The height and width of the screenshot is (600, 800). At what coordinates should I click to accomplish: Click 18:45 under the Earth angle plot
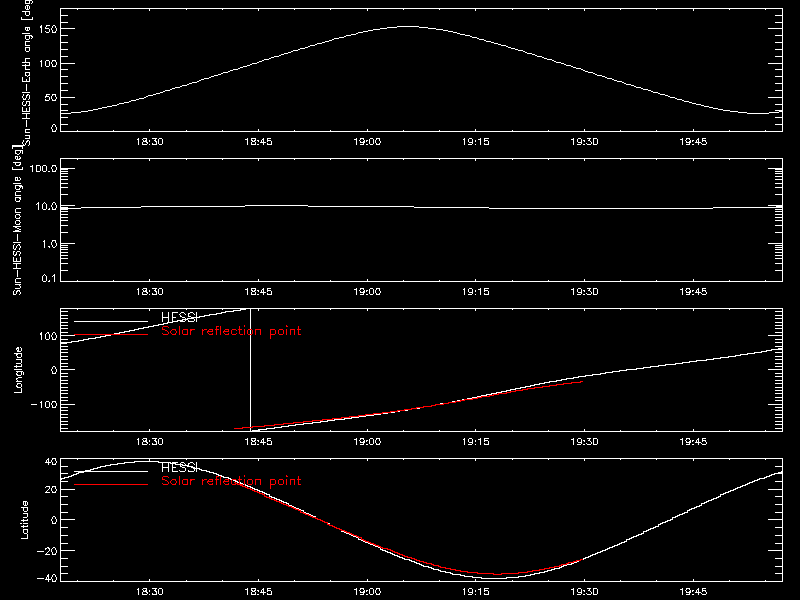(258, 142)
